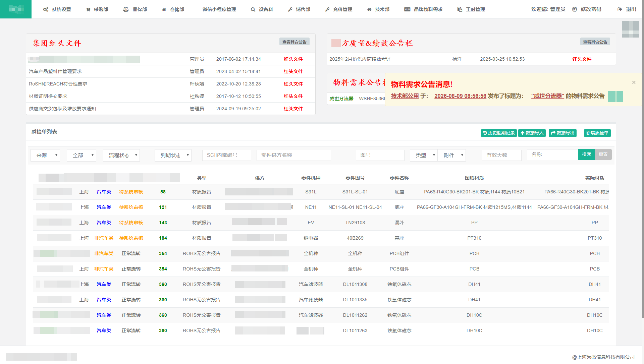Screen dimensions: 644x364
Task: Click the gear icon beside 系统设置
Action: click(46, 9)
